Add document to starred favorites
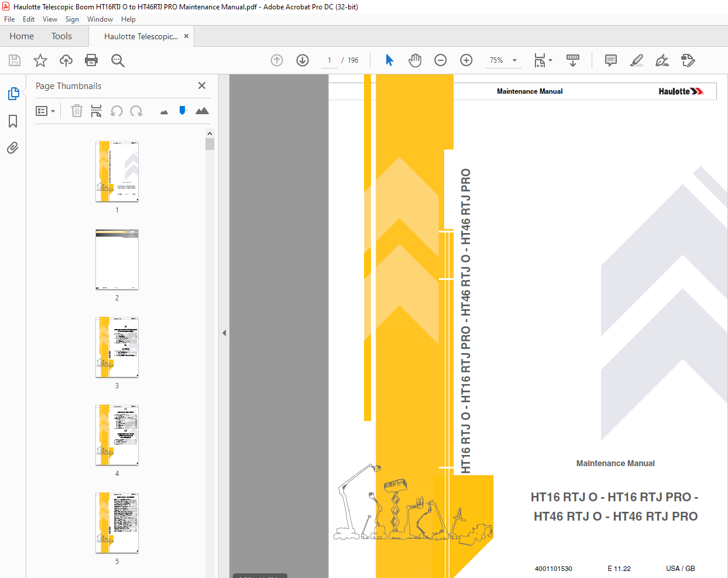Screen dimensions: 728x578 coord(40,60)
